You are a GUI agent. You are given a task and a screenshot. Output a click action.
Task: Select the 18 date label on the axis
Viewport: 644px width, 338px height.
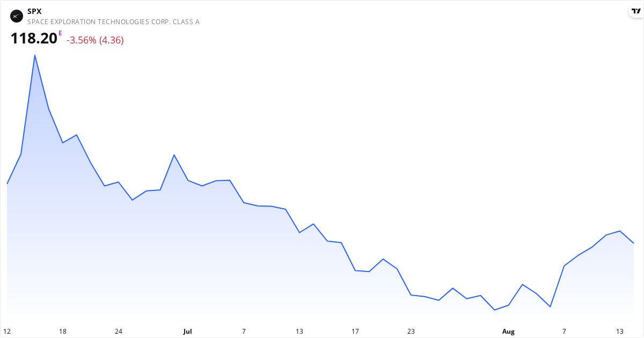[63, 332]
